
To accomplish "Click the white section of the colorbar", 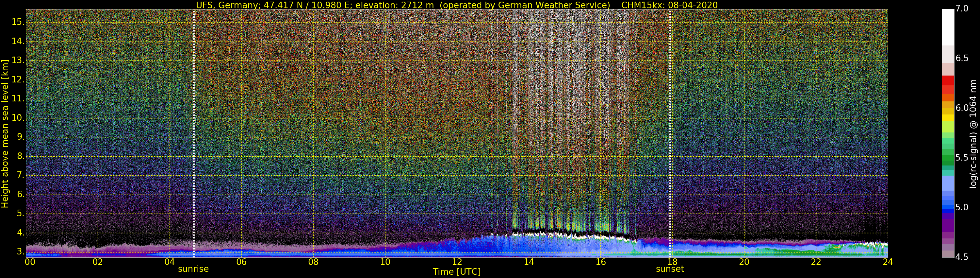I will click(x=948, y=27).
